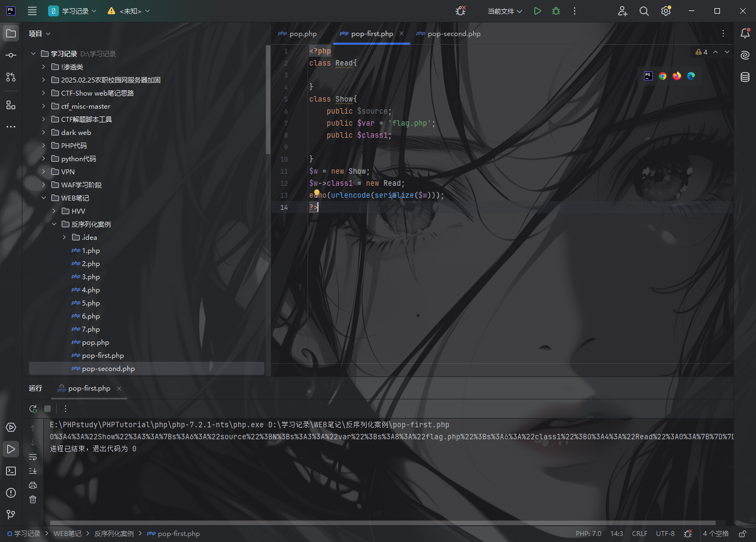This screenshot has height=542, width=756.
Task: Switch to the pop-second.php editor tab
Action: [448, 33]
